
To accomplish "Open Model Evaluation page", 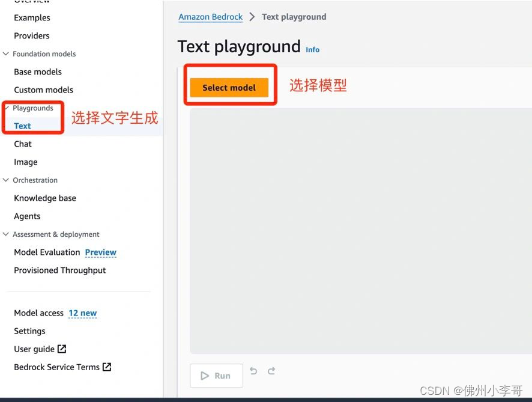I will (47, 252).
